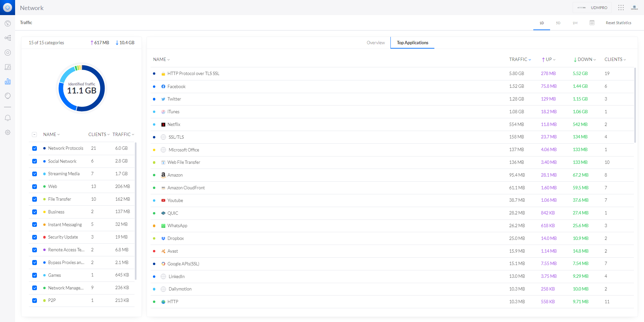Sort applications by the TRAFFIC column
The width and height of the screenshot is (644, 322).
tap(520, 59)
